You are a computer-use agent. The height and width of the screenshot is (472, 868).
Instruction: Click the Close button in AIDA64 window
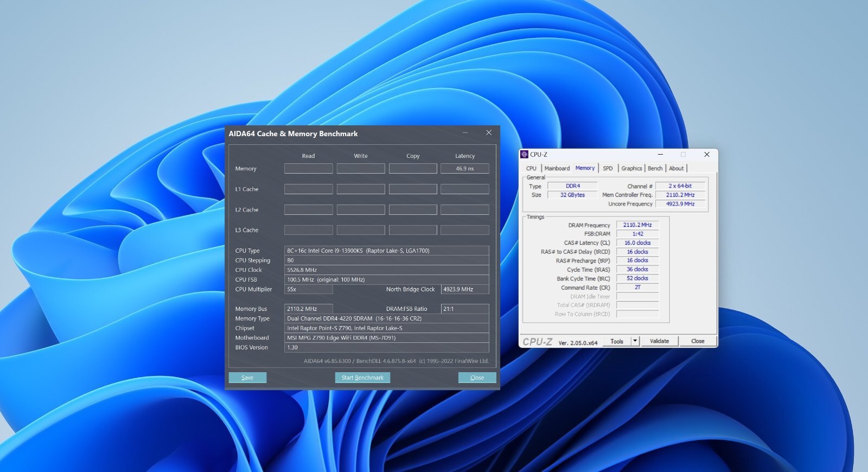coord(477,378)
